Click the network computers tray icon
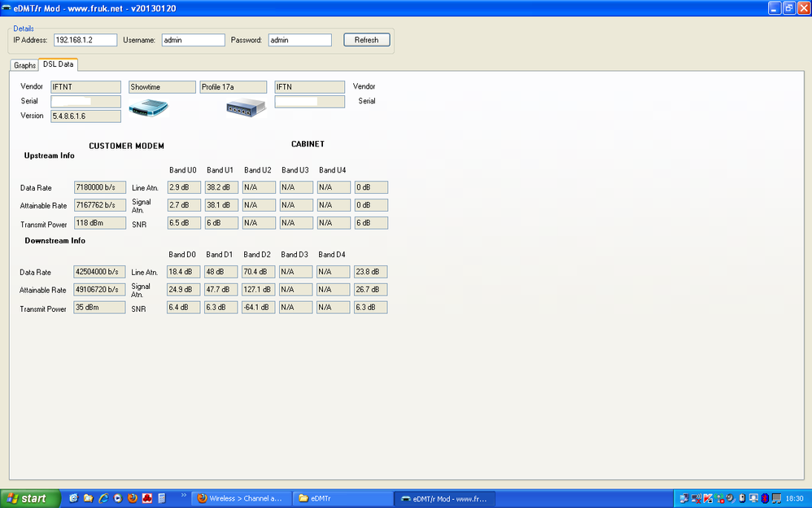The width and height of the screenshot is (812, 508). click(x=684, y=499)
